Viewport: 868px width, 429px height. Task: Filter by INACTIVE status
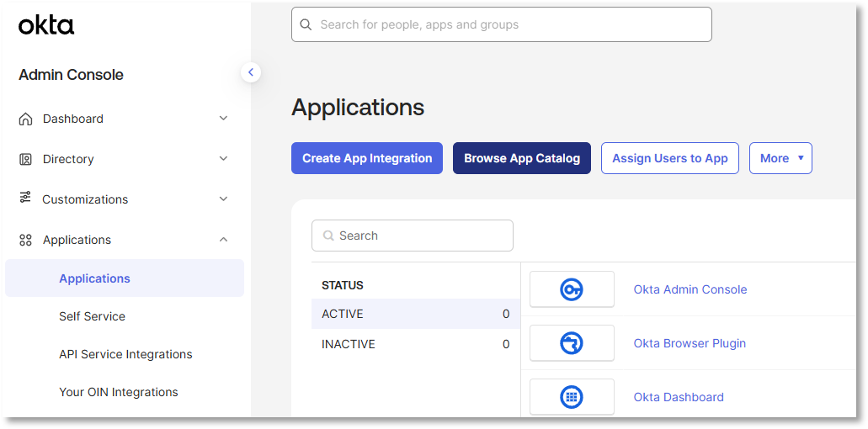tap(416, 344)
